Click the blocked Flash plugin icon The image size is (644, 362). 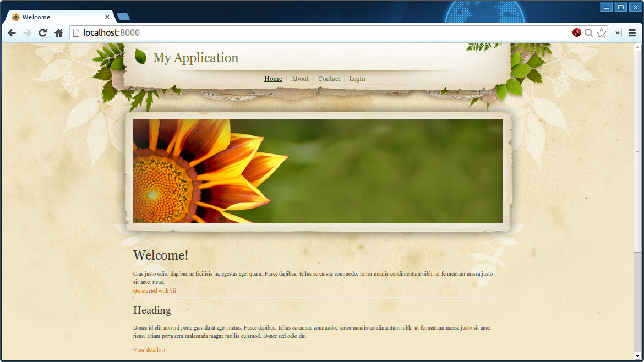click(576, 33)
